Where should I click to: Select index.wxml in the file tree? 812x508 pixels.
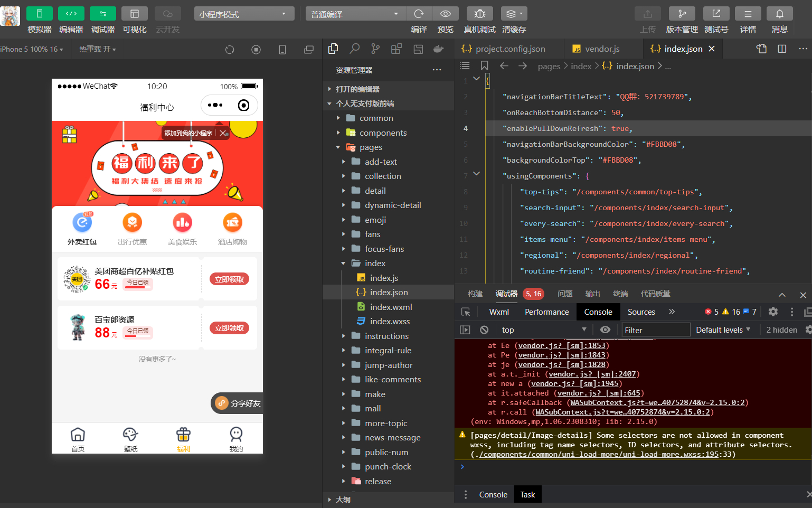tap(391, 307)
